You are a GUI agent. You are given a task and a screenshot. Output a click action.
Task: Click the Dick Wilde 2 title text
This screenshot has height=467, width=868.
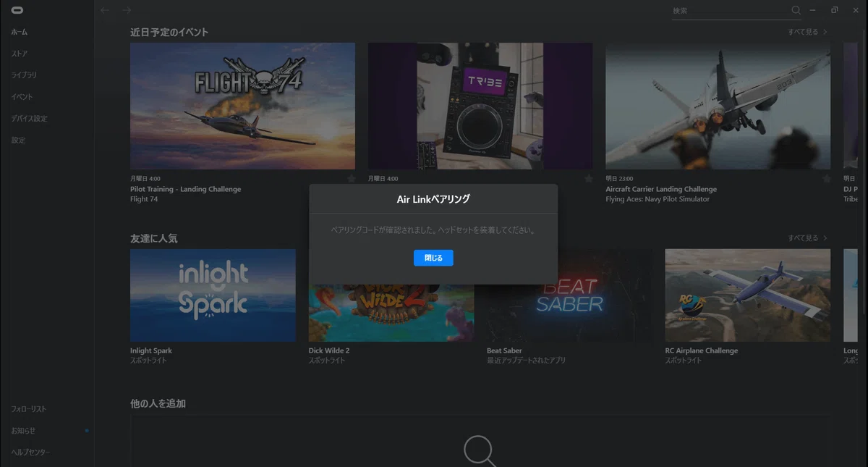click(329, 350)
